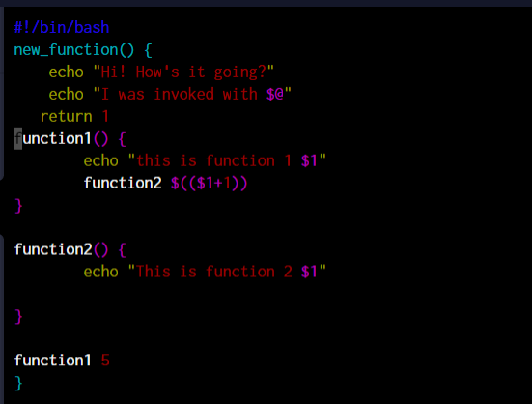Image resolution: width=532 pixels, height=404 pixels.
Task: Click the 'function2() {' definition line
Action: tap(70, 249)
